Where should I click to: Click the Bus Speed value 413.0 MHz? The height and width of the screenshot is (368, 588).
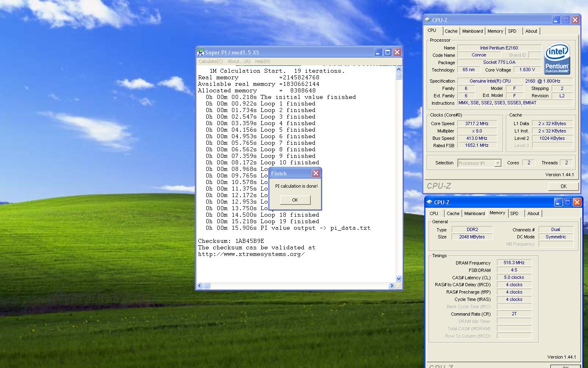[477, 138]
